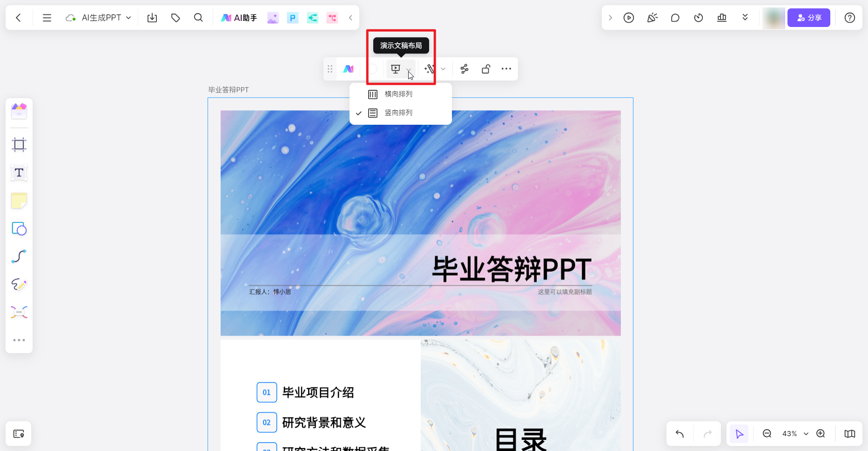Viewport: 868px width, 451px height.
Task: Toggle the lock icon in floating toolbar
Action: pyautogui.click(x=486, y=69)
